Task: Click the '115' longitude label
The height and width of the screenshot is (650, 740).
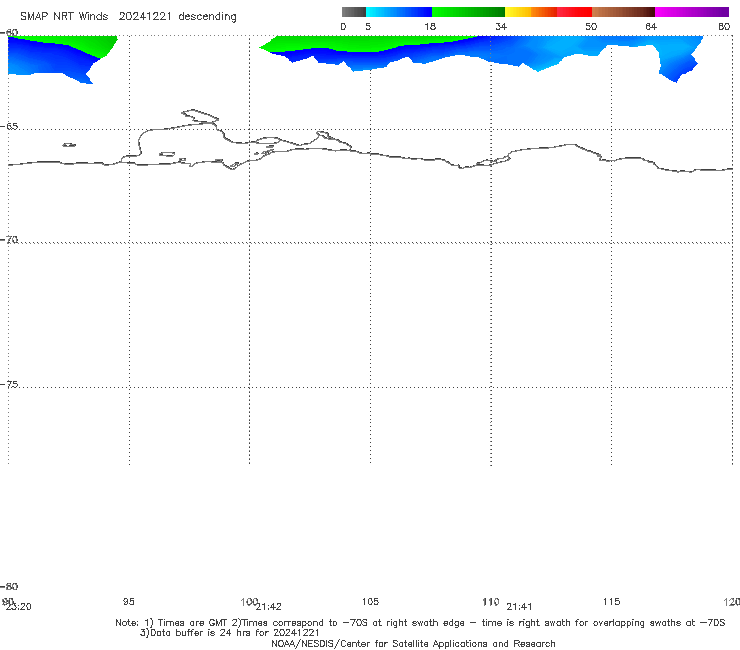Action: tap(611, 601)
